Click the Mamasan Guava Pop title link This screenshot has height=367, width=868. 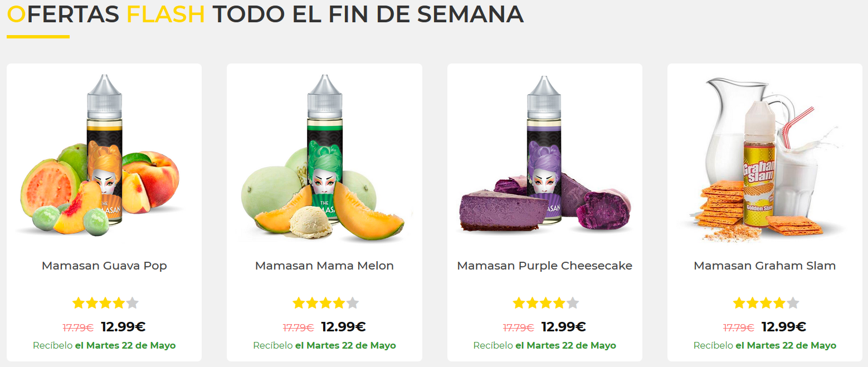[104, 266]
